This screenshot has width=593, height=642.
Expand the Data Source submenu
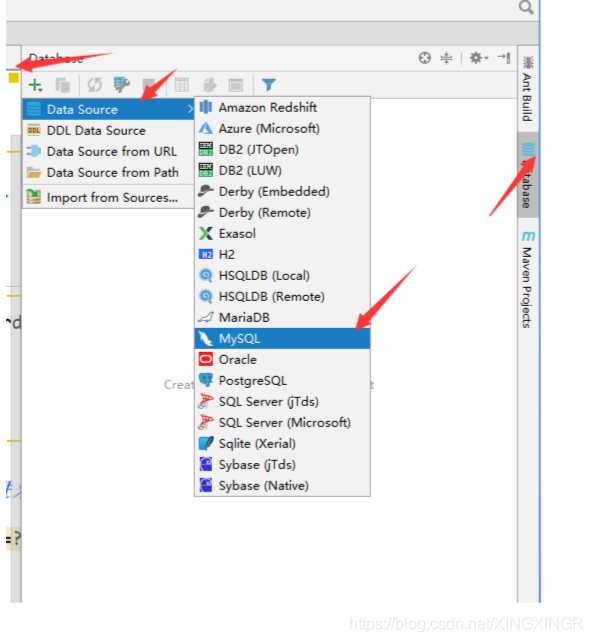[109, 109]
